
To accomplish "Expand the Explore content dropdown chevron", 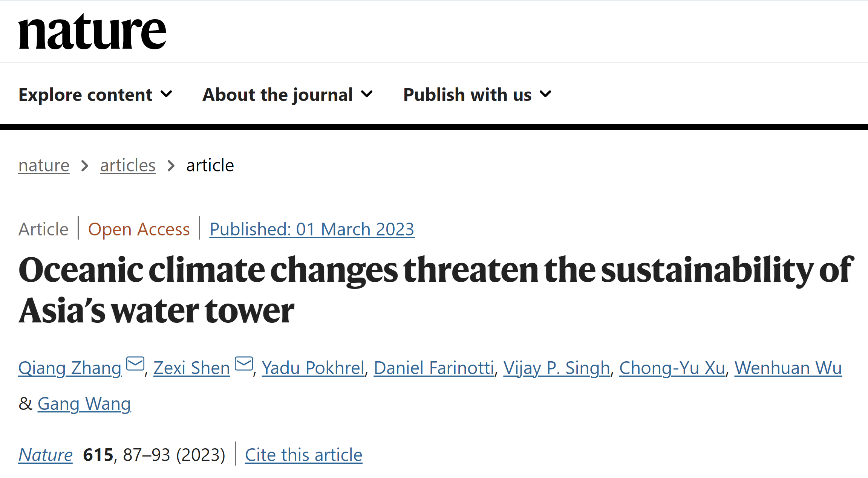I will (x=166, y=94).
